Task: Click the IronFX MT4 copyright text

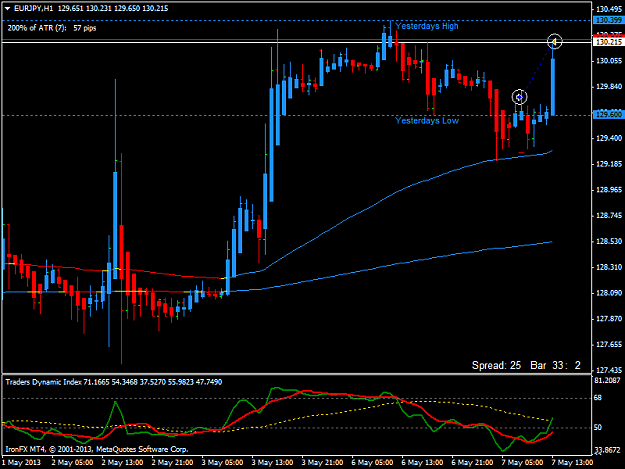Action: [96, 449]
